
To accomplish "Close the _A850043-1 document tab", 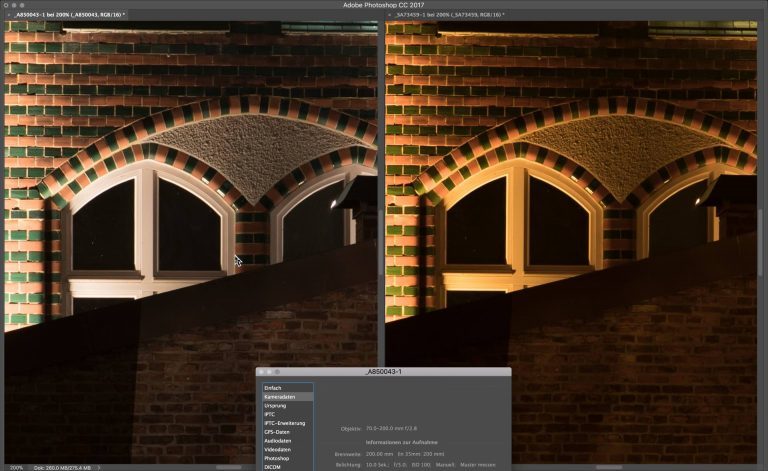I will 8,15.
